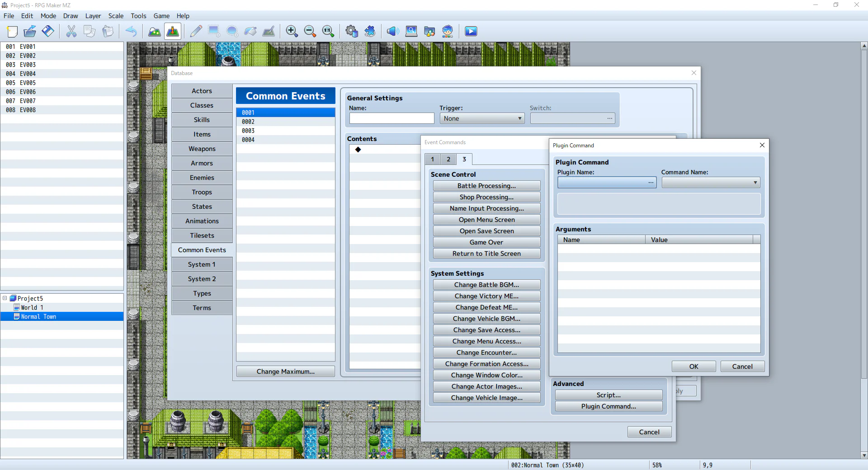Click the Zoom In magnifier icon

pos(292,31)
